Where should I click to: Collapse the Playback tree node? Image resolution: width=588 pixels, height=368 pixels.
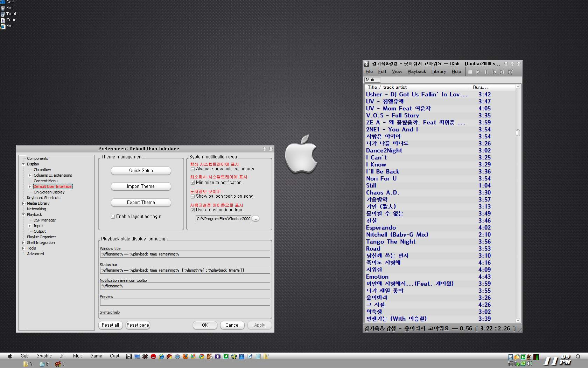[x=23, y=214]
